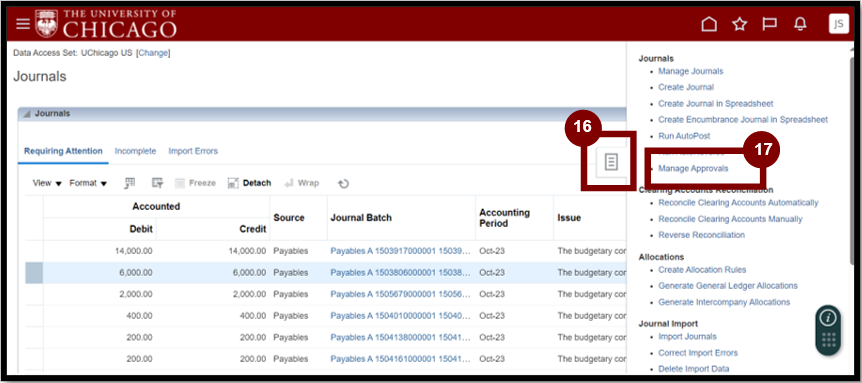This screenshot has width=862, height=383.
Task: Open the JS user profile menu
Action: click(x=838, y=24)
